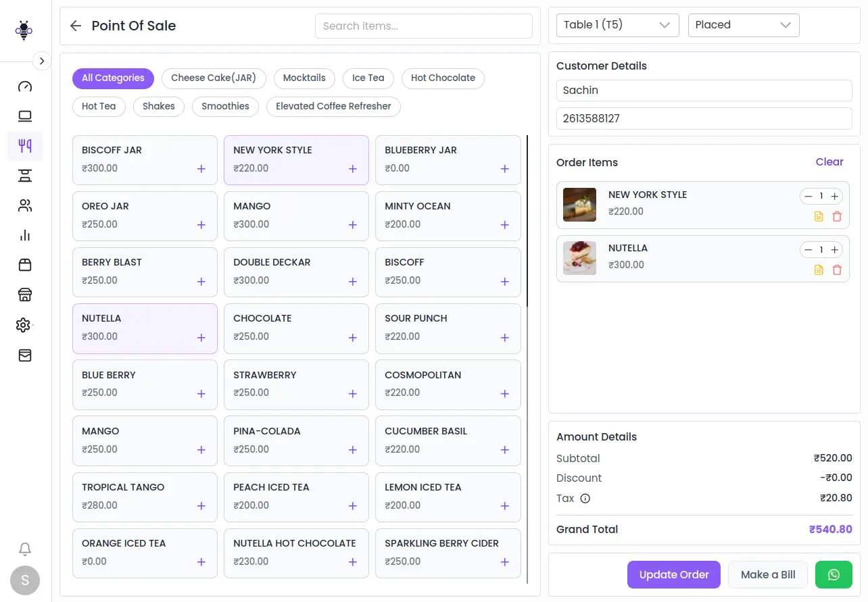Select the Mocktails category tab
The width and height of the screenshot is (868, 602).
point(304,78)
